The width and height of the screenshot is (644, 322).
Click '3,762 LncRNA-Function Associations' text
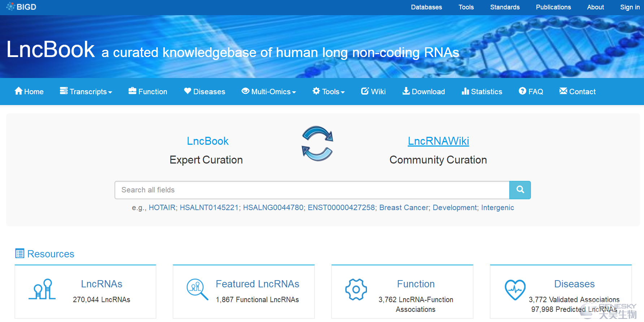(416, 304)
